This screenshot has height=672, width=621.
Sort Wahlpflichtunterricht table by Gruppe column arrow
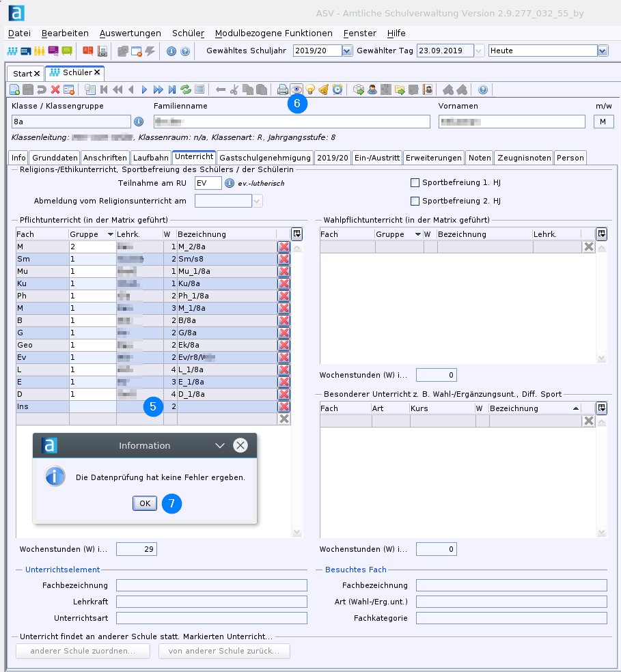(417, 234)
